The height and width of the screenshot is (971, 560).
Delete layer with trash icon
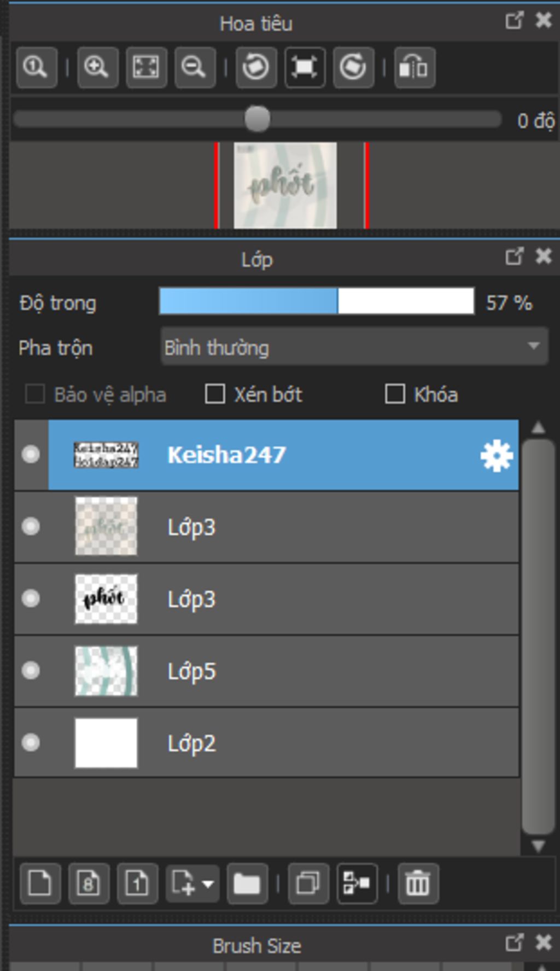pyautogui.click(x=418, y=883)
